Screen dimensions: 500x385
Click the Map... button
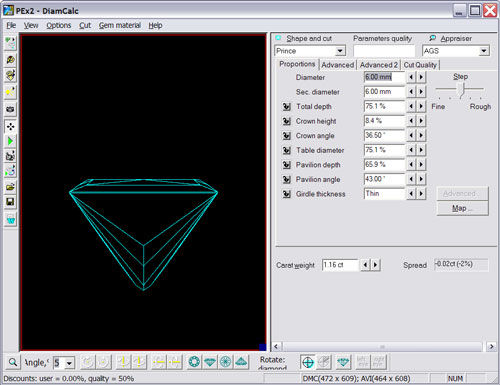coord(462,208)
